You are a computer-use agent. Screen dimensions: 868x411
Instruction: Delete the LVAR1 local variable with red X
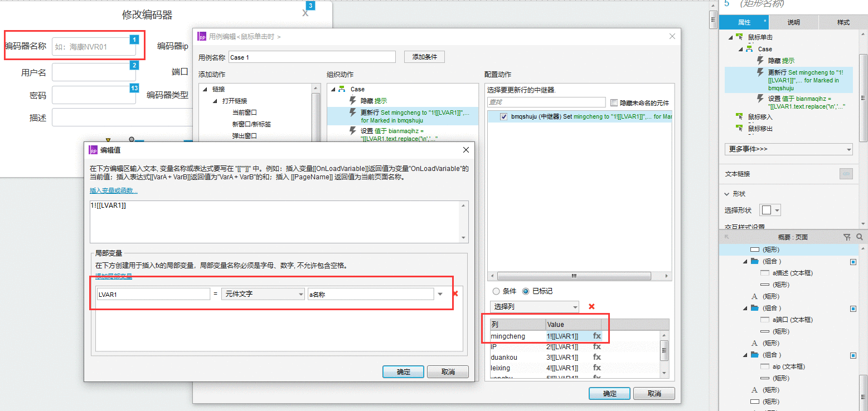coord(455,293)
